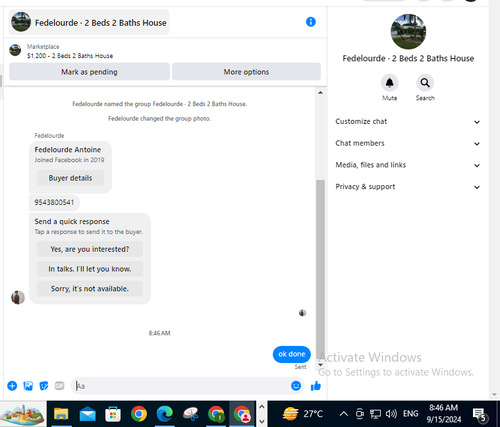Click the chat title Fedelourde - 2 Beds 2 Baths House
500x427 pixels.
pos(101,23)
